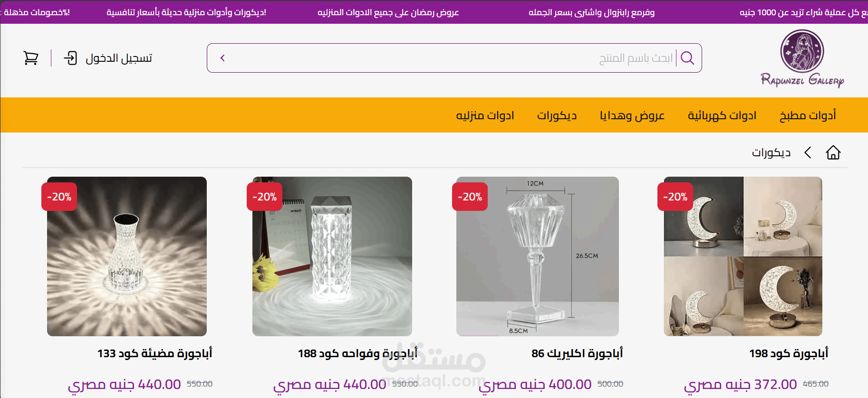868x398 pixels.
Task: Select عروض وهدايا in the menu
Action: pyautogui.click(x=632, y=115)
